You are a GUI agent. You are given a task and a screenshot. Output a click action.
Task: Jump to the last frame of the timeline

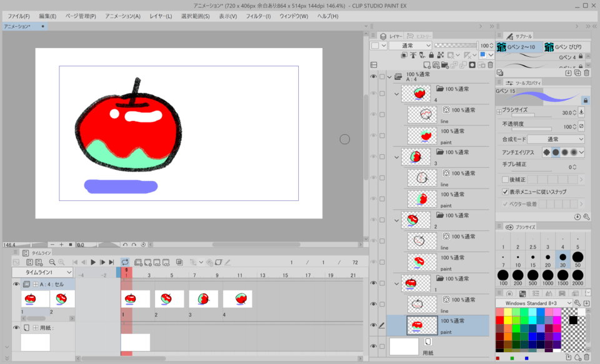pos(111,262)
